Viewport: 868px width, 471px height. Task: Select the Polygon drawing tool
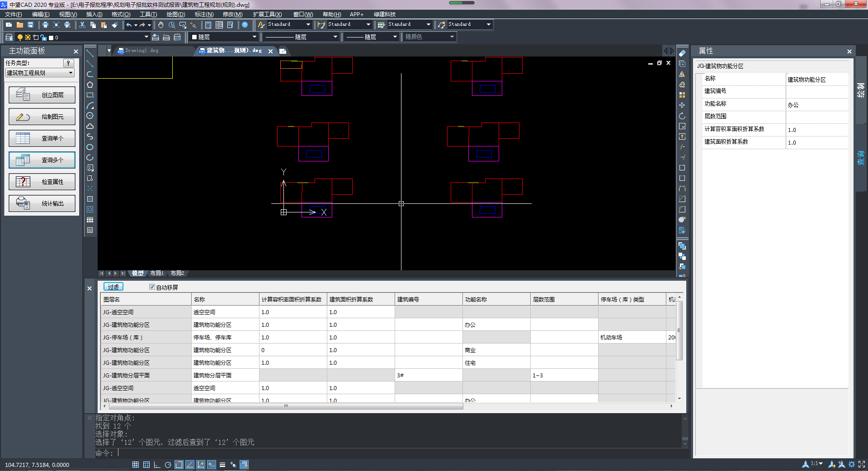pyautogui.click(x=90, y=85)
